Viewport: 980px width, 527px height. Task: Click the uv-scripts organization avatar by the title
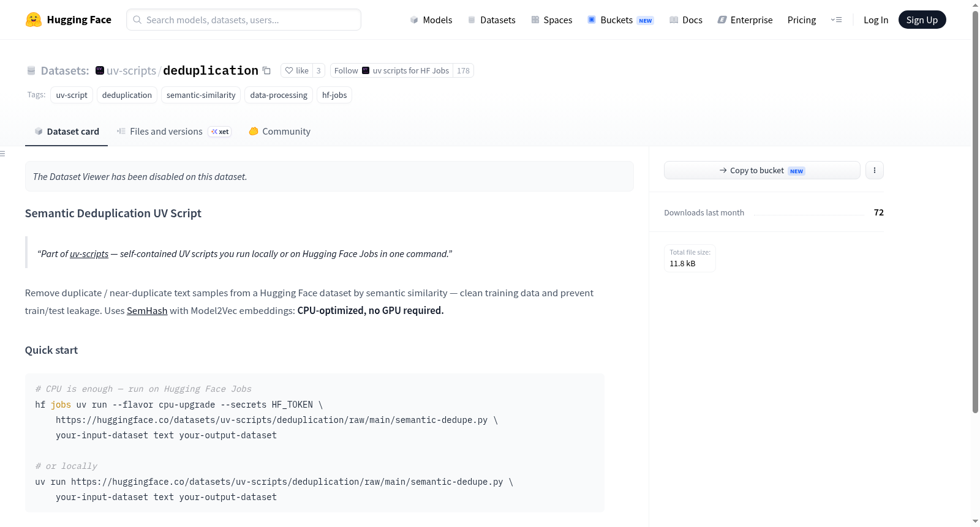coord(100,70)
